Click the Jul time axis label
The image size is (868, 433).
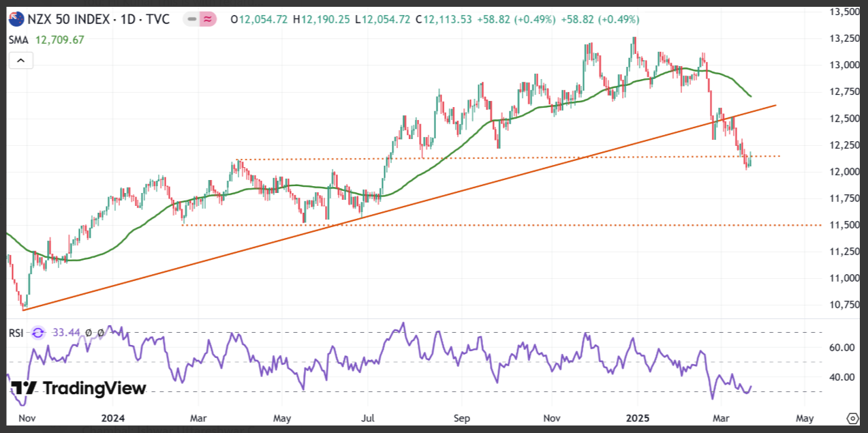point(368,417)
